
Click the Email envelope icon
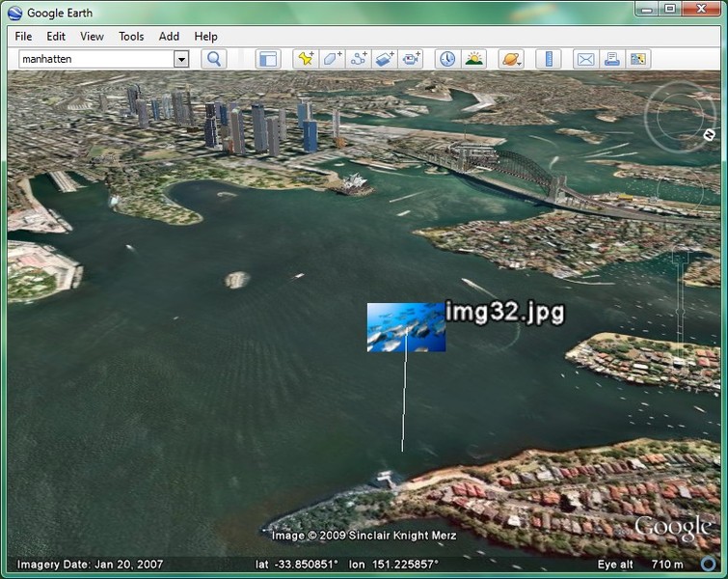(x=585, y=59)
